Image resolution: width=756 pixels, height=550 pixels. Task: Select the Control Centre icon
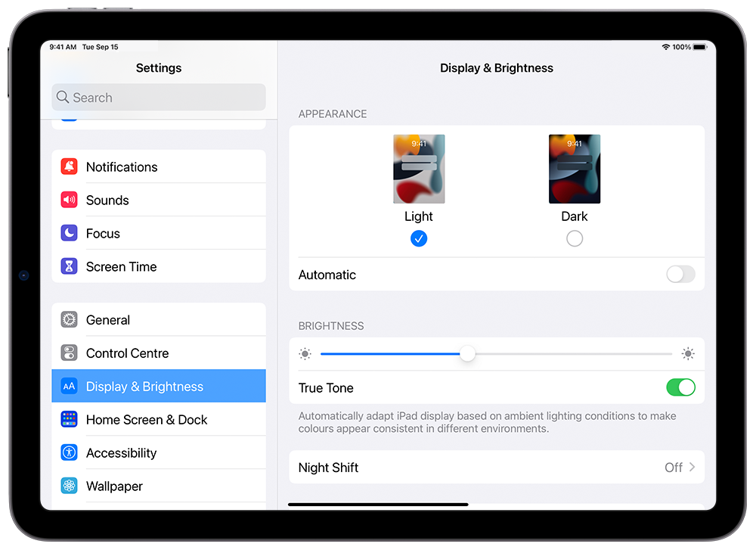pyautogui.click(x=69, y=353)
